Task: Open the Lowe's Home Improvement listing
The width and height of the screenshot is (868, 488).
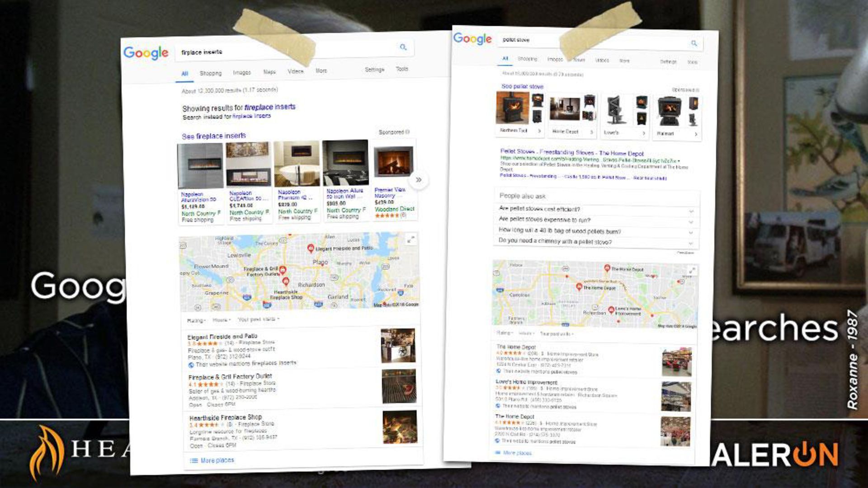Action: point(527,382)
